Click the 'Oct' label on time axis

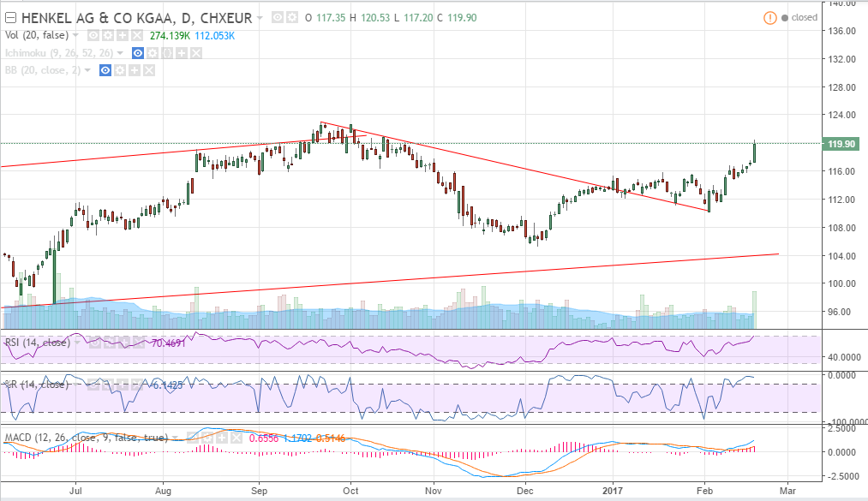coord(350,491)
